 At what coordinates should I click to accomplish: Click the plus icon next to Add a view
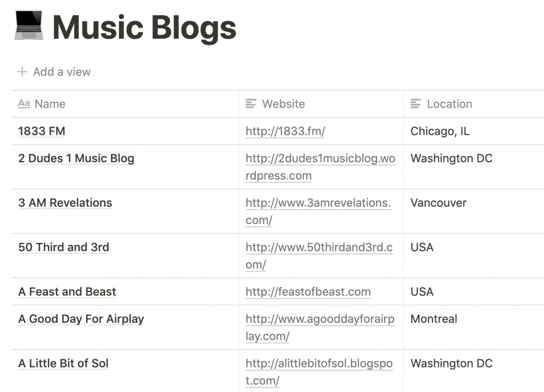[22, 71]
